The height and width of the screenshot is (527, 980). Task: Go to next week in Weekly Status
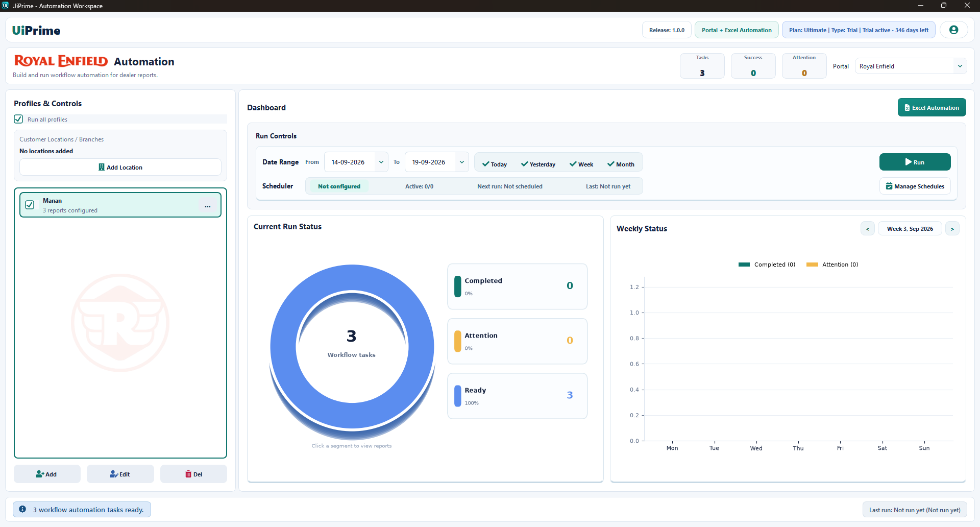pos(952,229)
